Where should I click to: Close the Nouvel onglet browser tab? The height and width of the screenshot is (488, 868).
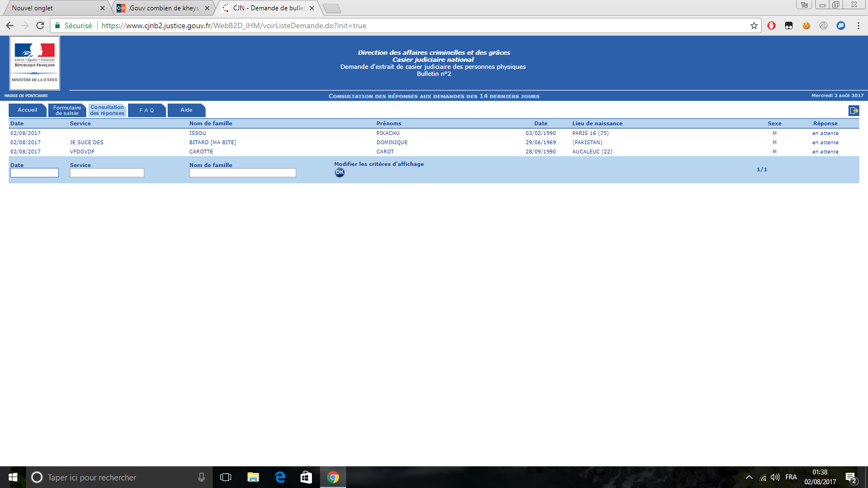point(103,8)
